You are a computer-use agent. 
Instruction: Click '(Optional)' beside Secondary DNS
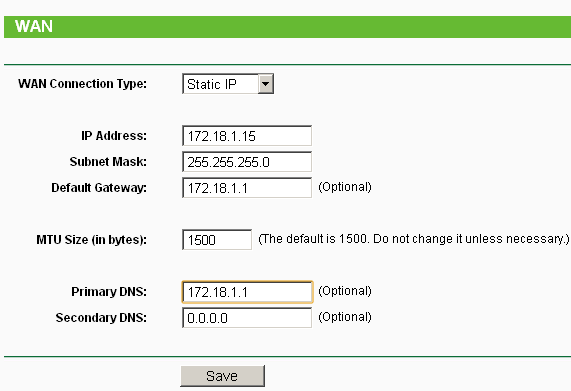click(x=345, y=317)
